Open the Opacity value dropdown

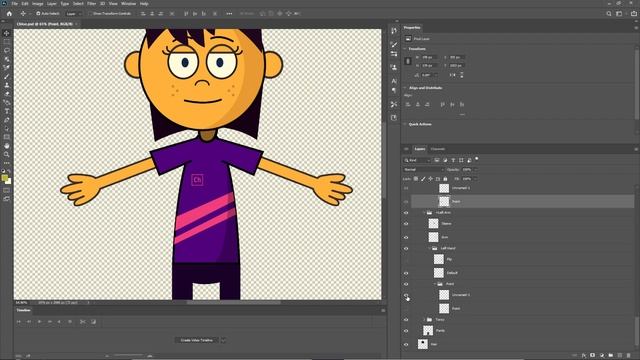coord(476,169)
